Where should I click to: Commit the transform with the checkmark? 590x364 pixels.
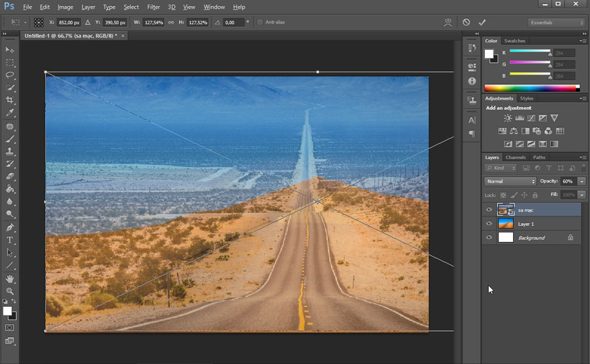point(482,22)
